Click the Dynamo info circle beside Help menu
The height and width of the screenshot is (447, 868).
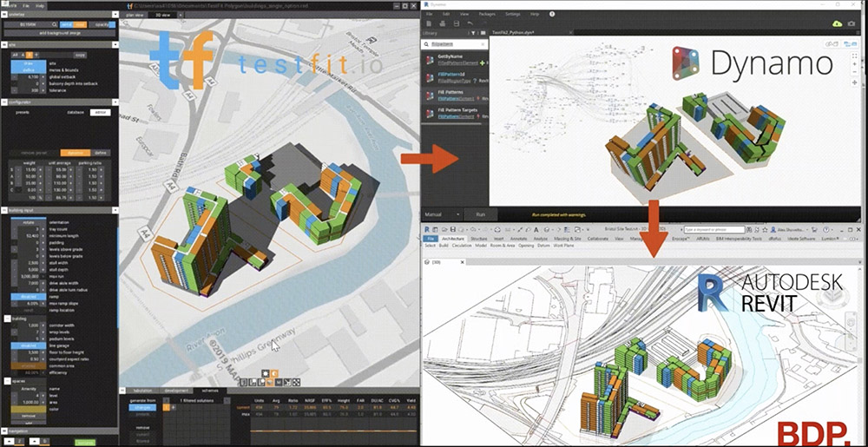552,14
